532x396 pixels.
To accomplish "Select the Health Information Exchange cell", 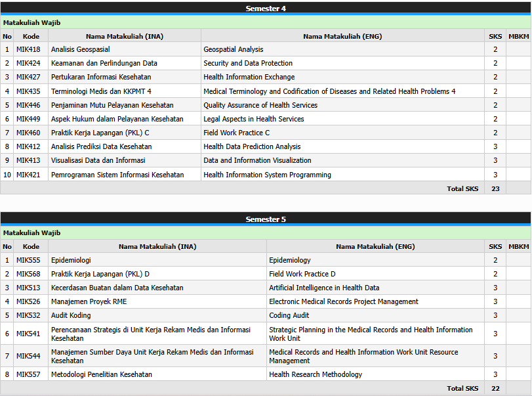I will [249, 77].
